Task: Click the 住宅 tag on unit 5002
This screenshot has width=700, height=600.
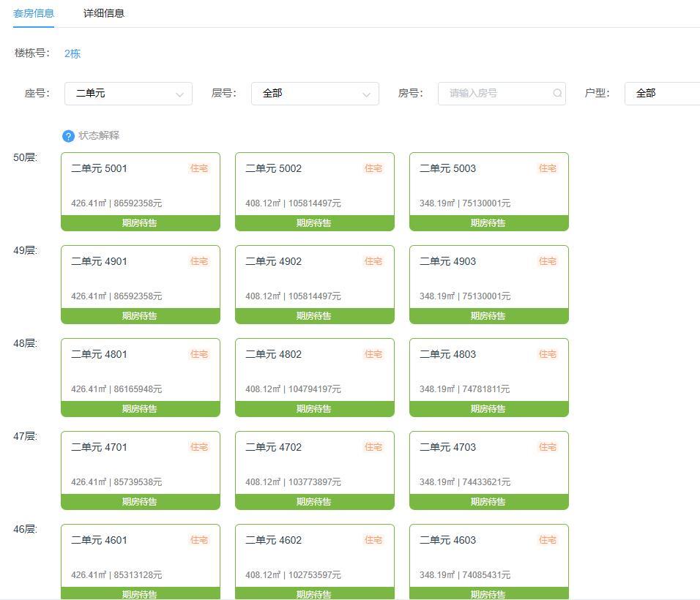Action: click(373, 168)
